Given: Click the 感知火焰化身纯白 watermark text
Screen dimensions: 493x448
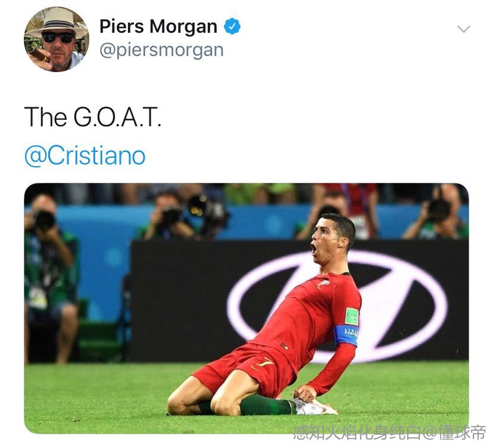Looking at the screenshot, I should [x=357, y=433].
